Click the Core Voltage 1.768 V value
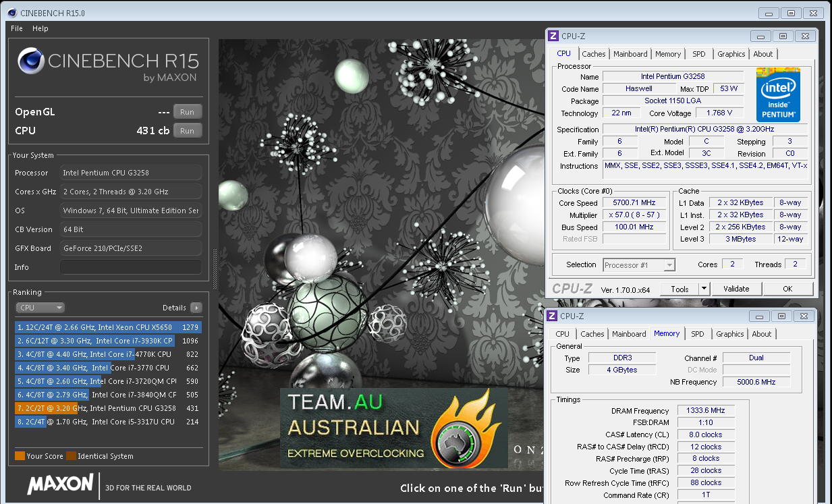The width and height of the screenshot is (832, 504). [719, 113]
